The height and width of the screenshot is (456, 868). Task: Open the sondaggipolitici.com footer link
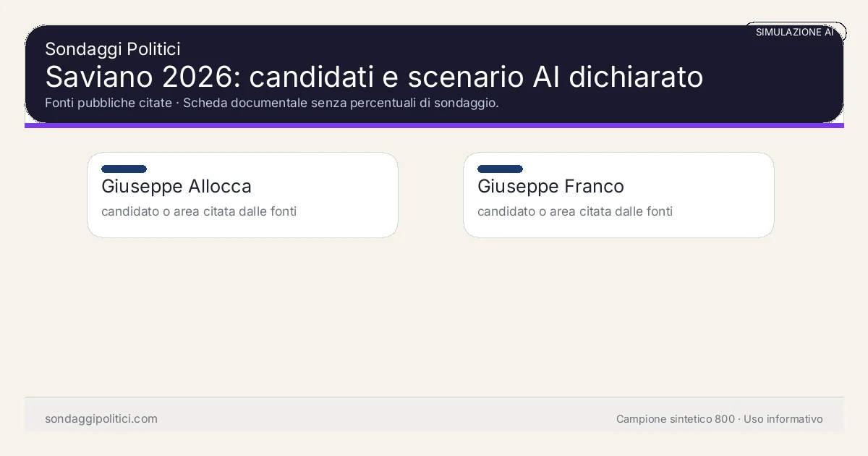point(101,419)
